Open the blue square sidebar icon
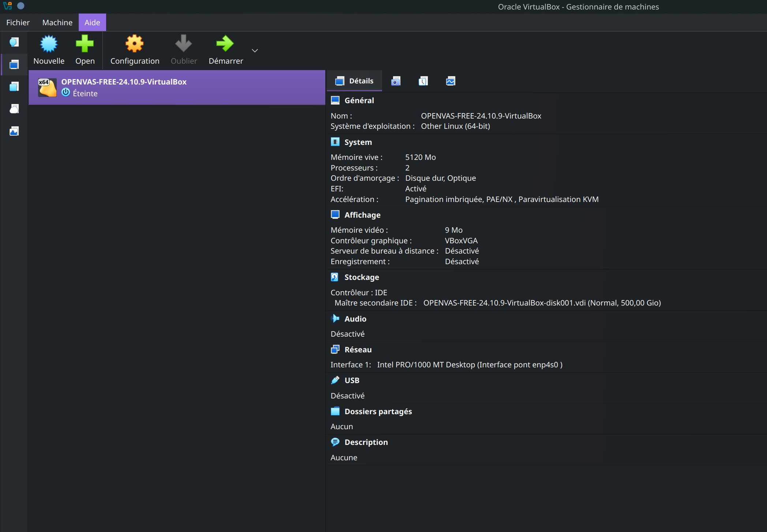 pos(14,87)
